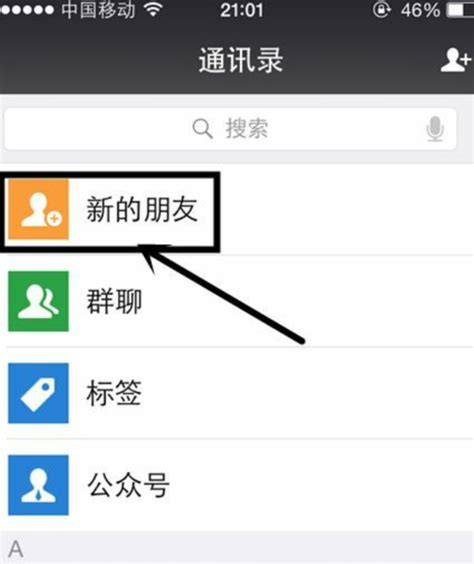
Task: Tap the section A index header
Action: pos(237,548)
